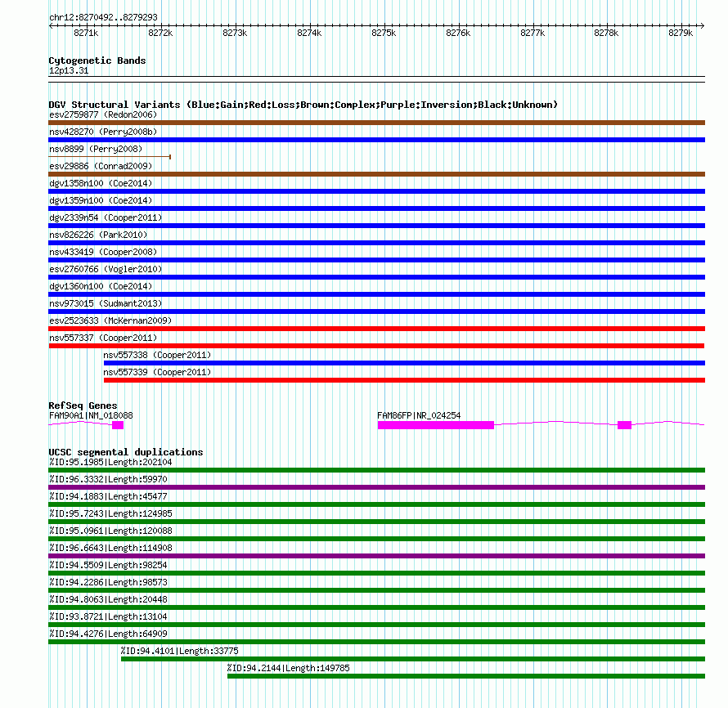Click the blue bar under nsv826226
This screenshot has height=708, width=728.
click(x=376, y=243)
